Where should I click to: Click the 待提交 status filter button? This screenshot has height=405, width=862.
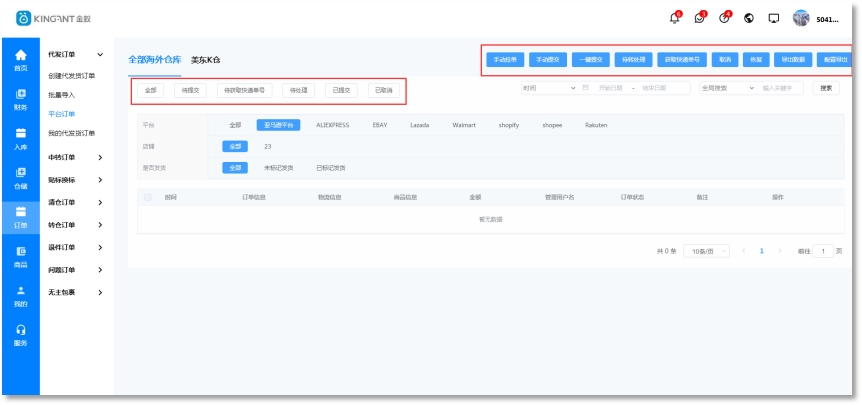[x=190, y=90]
